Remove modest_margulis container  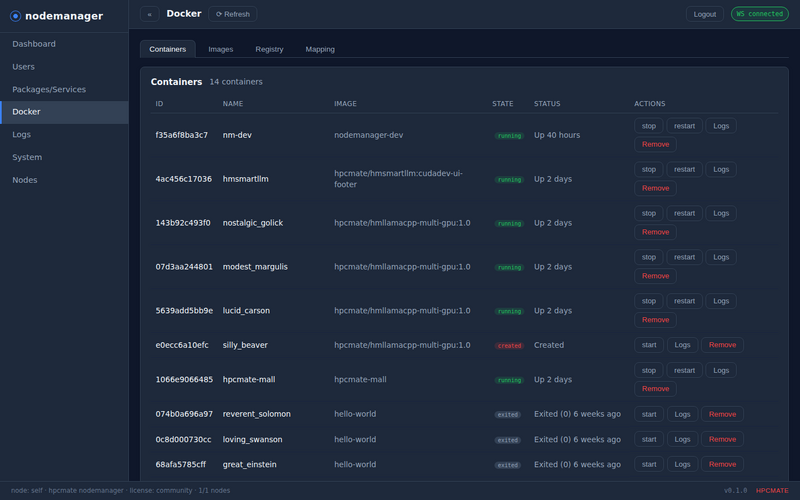[x=656, y=276]
